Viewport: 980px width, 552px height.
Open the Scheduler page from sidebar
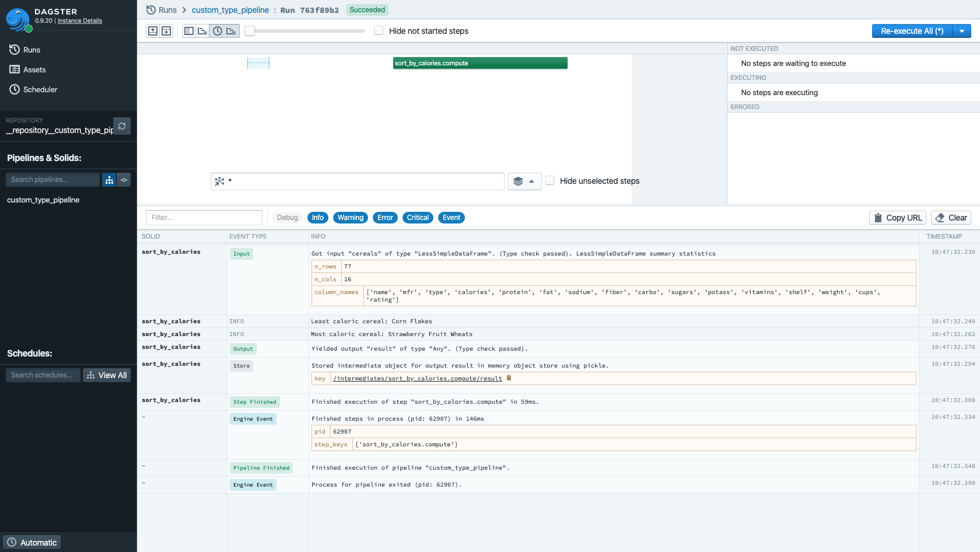[x=33, y=89]
